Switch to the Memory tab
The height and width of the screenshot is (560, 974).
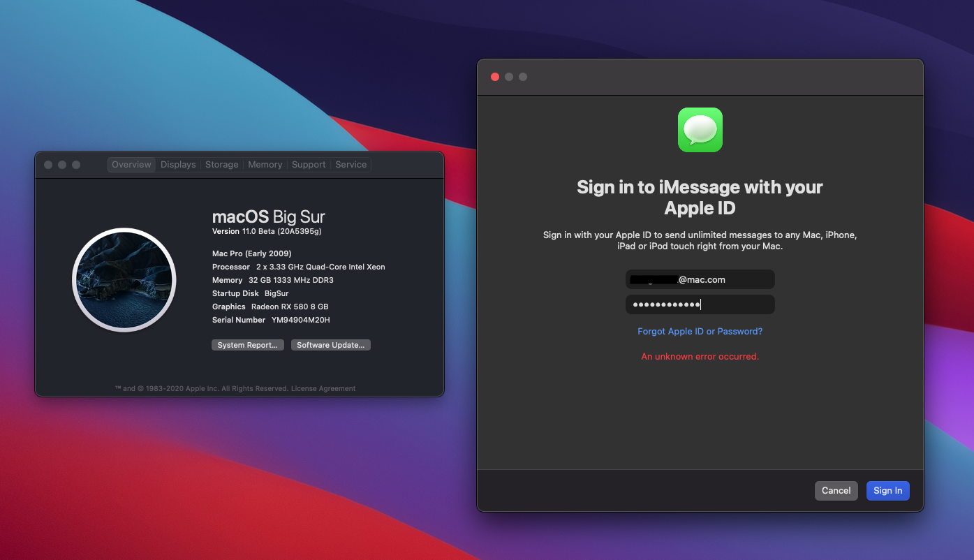pos(265,165)
